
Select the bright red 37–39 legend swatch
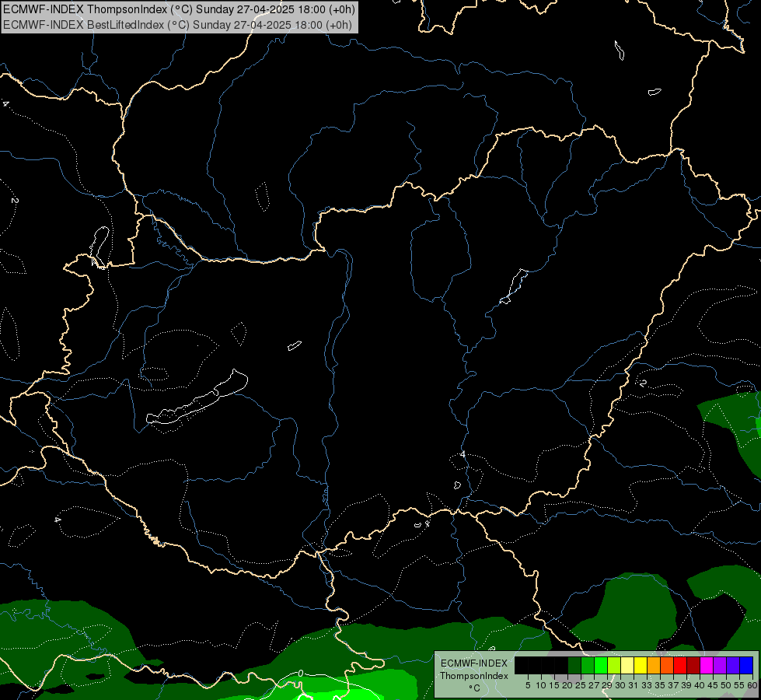680,665
